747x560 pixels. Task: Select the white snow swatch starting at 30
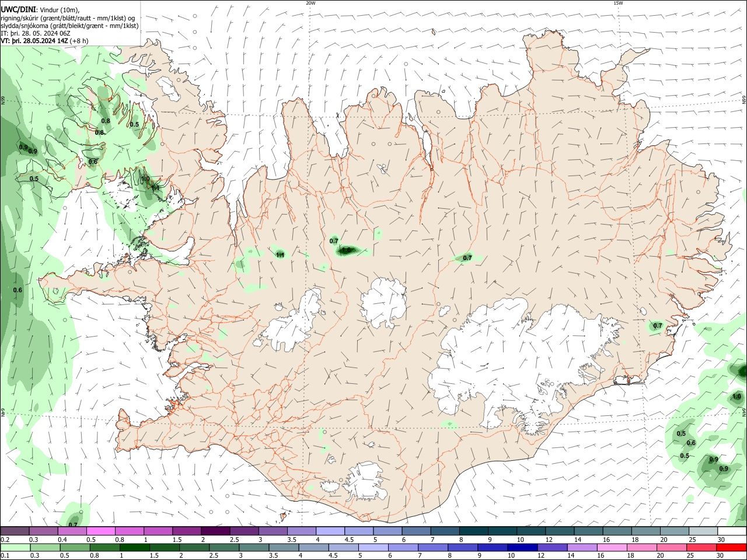pyautogui.click(x=732, y=531)
